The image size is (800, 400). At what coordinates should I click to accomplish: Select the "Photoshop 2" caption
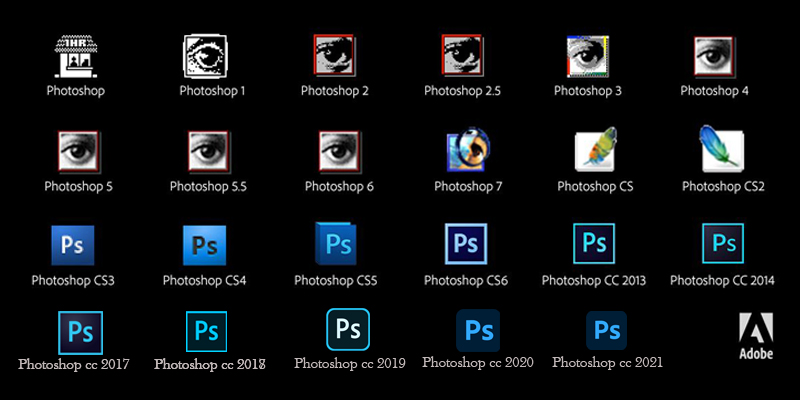[335, 91]
